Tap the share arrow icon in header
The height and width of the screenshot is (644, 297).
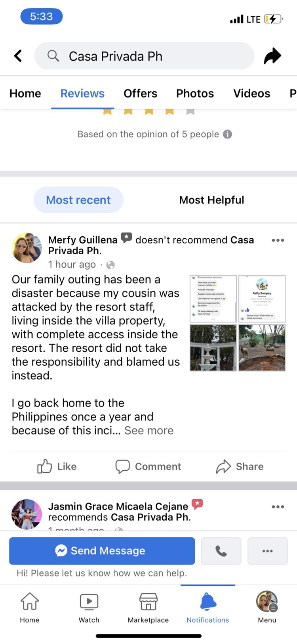point(272,56)
